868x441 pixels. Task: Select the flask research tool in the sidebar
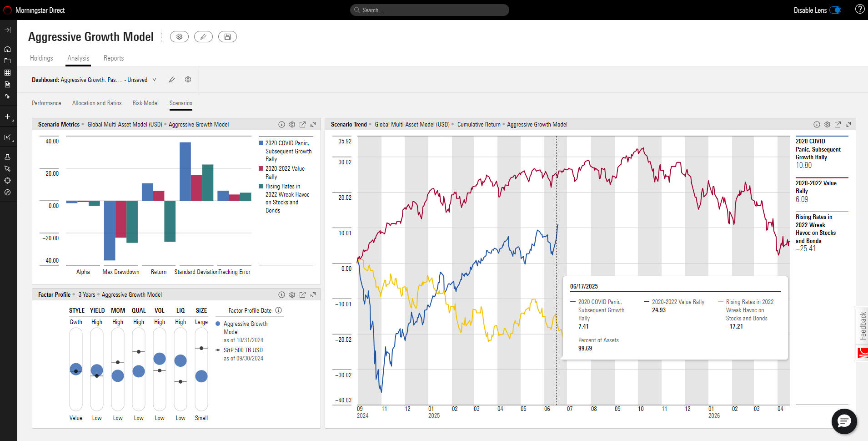click(7, 157)
